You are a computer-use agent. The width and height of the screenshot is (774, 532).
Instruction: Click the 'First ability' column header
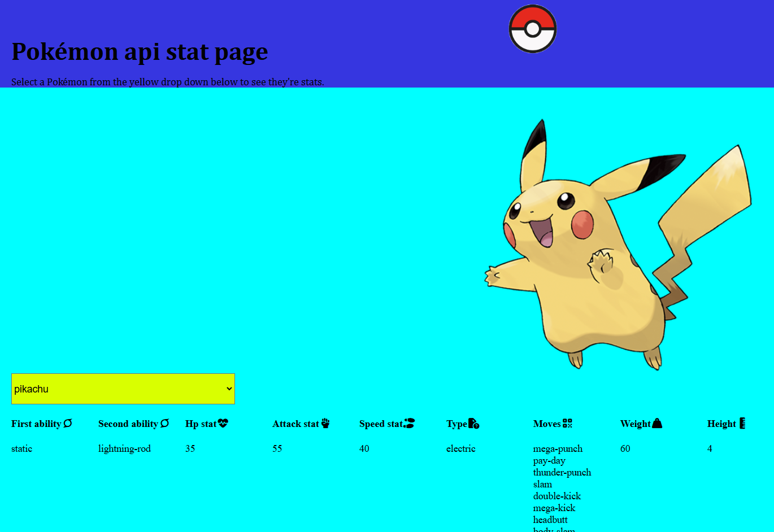coord(36,424)
